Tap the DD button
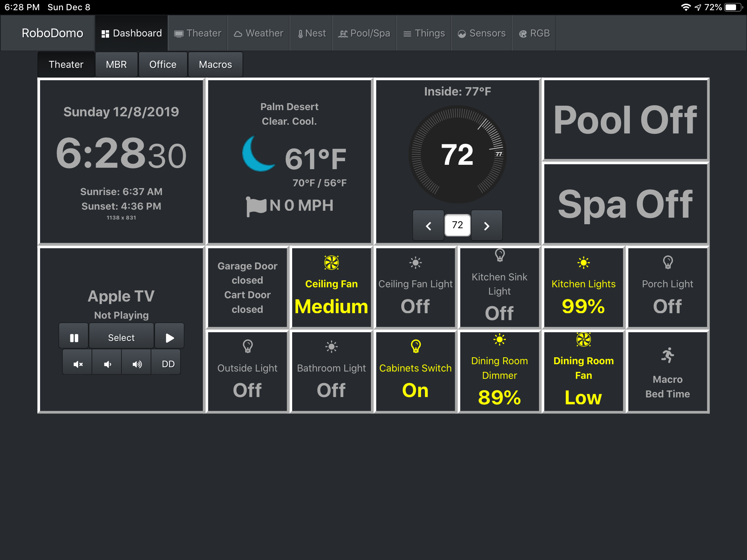Viewport: 747px width, 560px height. tap(168, 363)
